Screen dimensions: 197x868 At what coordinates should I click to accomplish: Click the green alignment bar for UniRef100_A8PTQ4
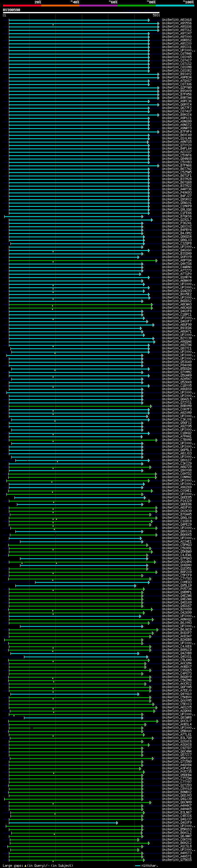click(82, 260)
